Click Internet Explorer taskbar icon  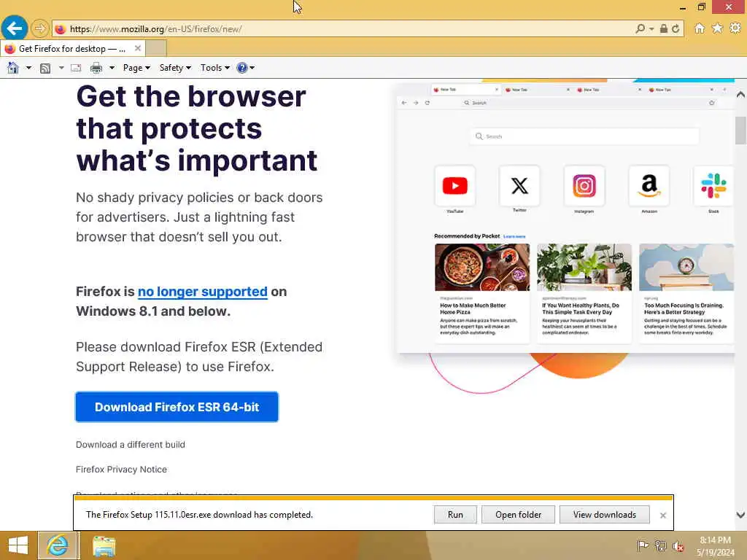tap(58, 545)
